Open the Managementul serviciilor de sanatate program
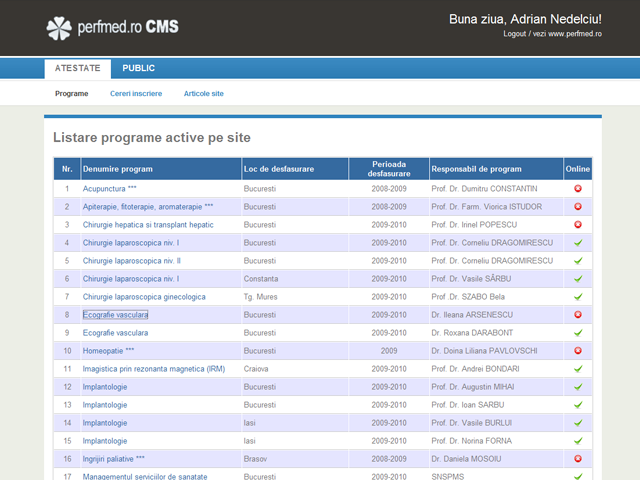 151,476
